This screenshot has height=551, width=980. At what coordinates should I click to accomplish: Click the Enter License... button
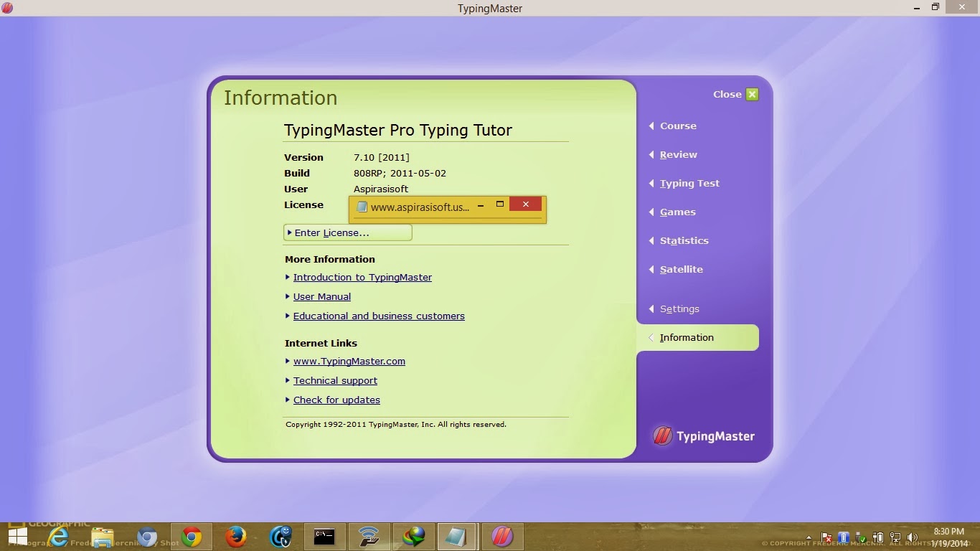[348, 232]
